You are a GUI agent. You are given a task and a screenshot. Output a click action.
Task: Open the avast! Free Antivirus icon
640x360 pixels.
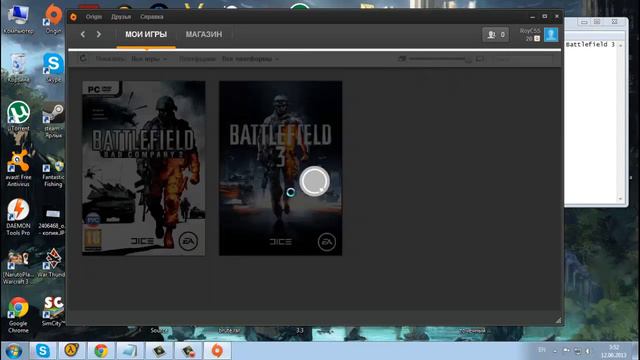(x=18, y=168)
